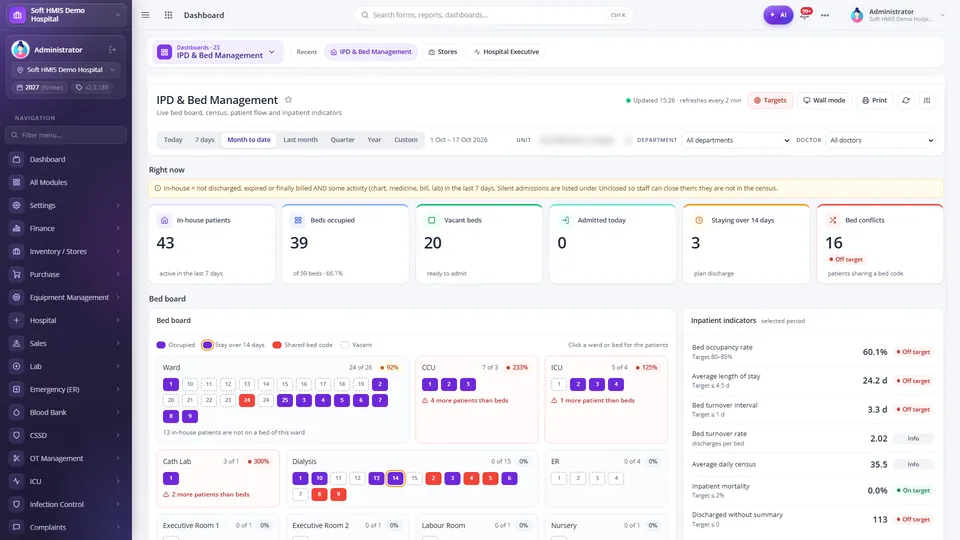This screenshot has width=960, height=540.
Task: Switch to the IPD & Bed Management recent tab
Action: tap(371, 52)
